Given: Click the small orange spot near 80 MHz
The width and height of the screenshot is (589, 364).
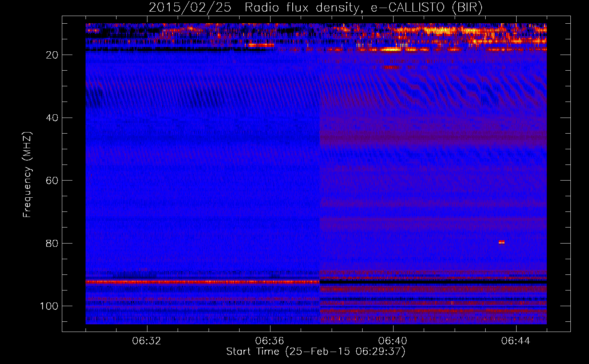Looking at the screenshot, I should (x=502, y=242).
